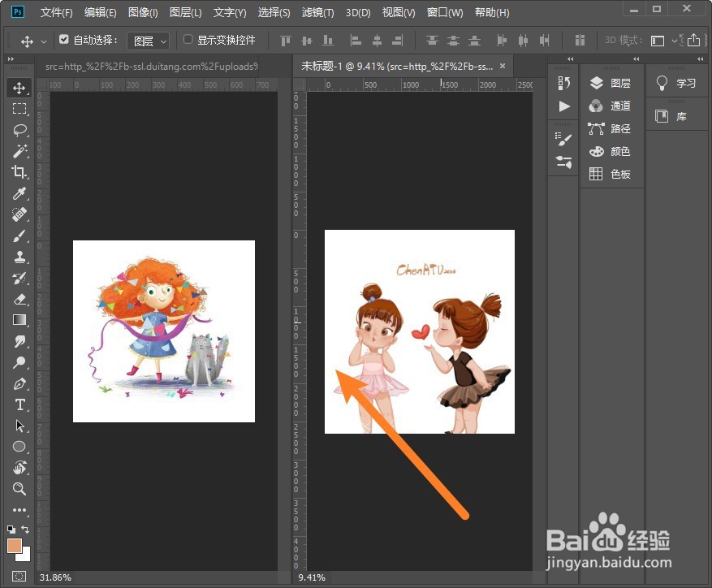Toggle the 自动选择 checkbox

click(x=63, y=40)
